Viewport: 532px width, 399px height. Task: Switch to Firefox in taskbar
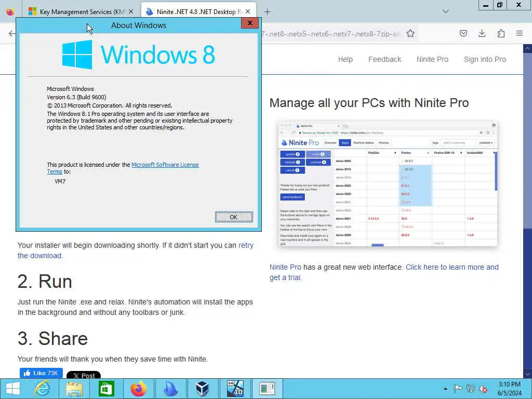(x=138, y=389)
